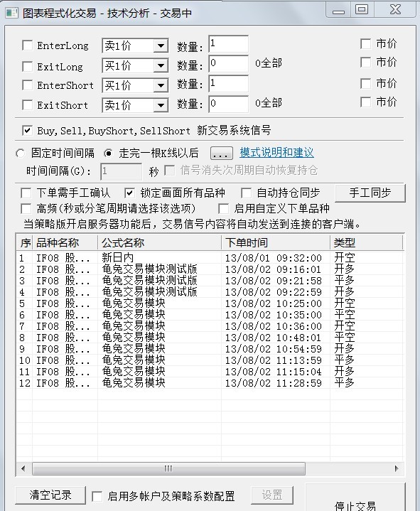420x511 pixels.
Task: Click 下单时间 column header
Action: click(276, 242)
